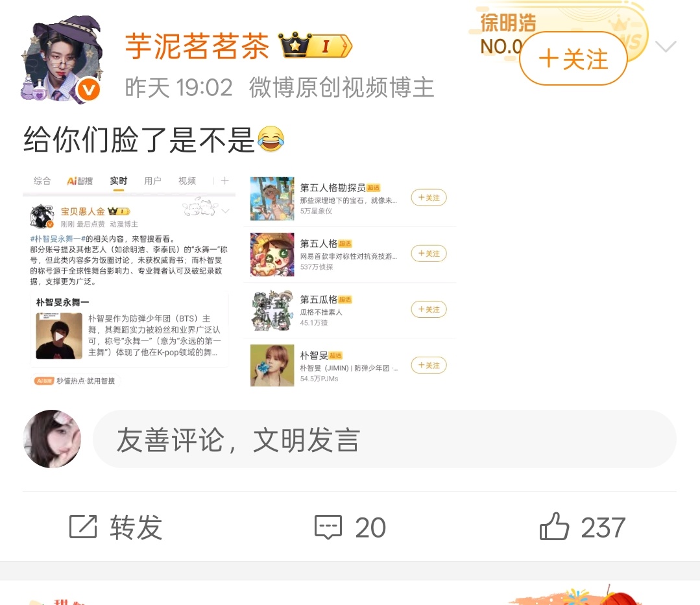Tap the orange V verification badge
The height and width of the screenshot is (605, 700).
[88, 89]
